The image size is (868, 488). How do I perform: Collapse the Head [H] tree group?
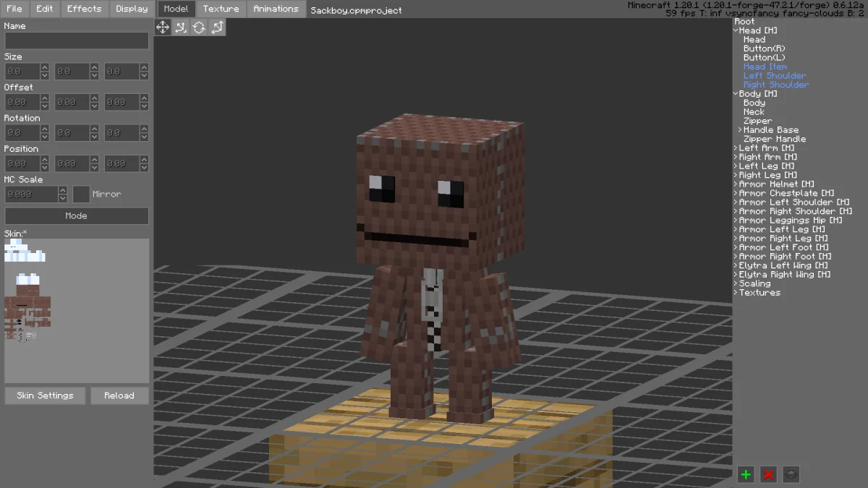click(x=736, y=30)
